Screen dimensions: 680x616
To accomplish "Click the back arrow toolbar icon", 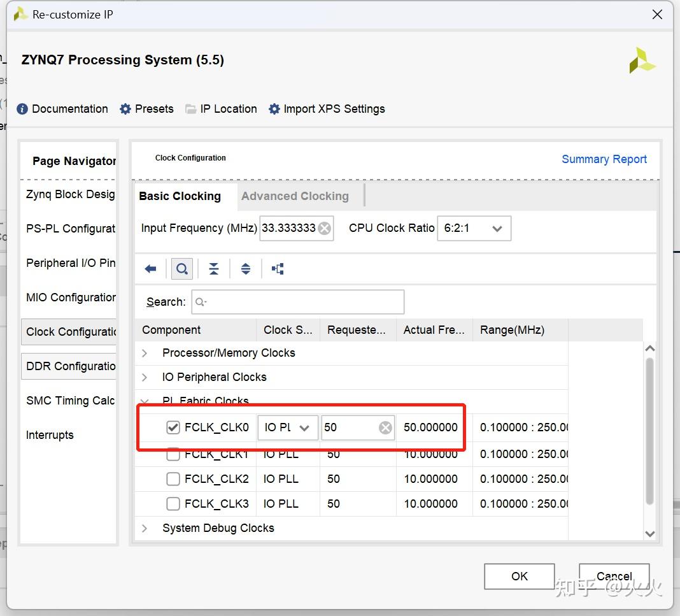I will coord(150,269).
